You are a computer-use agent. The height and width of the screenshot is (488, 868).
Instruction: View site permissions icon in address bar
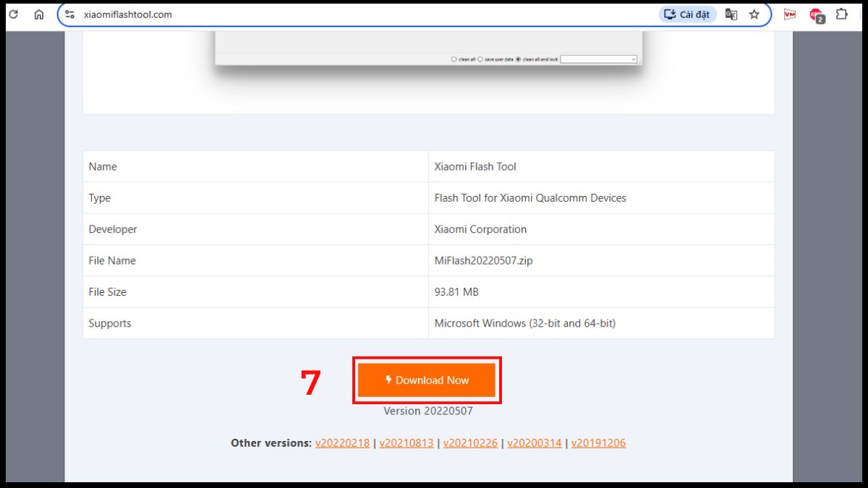pos(69,14)
